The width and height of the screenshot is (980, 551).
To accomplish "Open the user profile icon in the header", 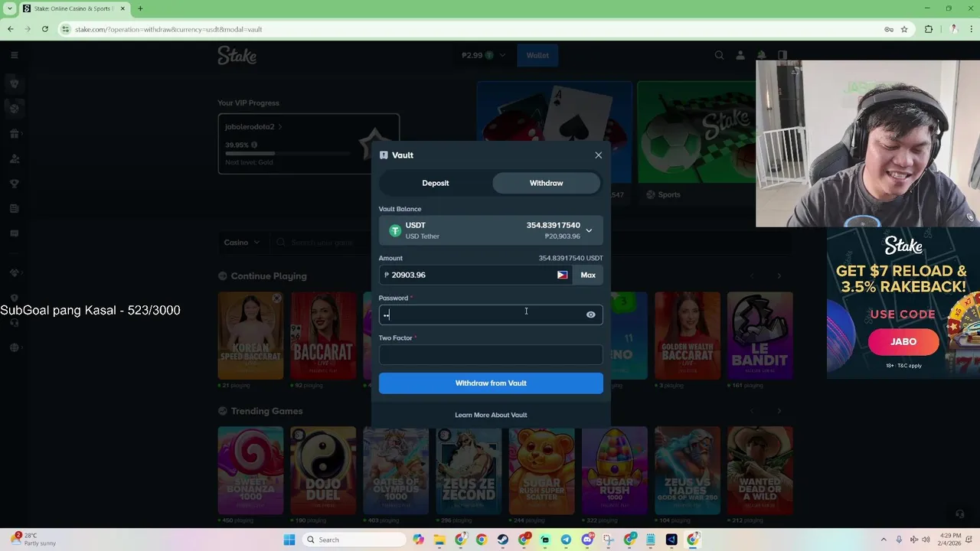I will 740,55.
